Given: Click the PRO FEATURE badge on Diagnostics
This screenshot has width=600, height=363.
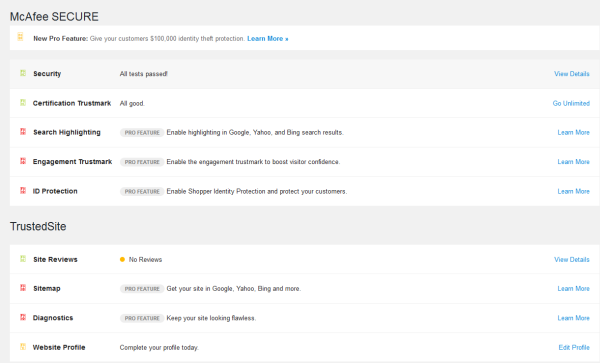Looking at the screenshot, I should pos(142,318).
